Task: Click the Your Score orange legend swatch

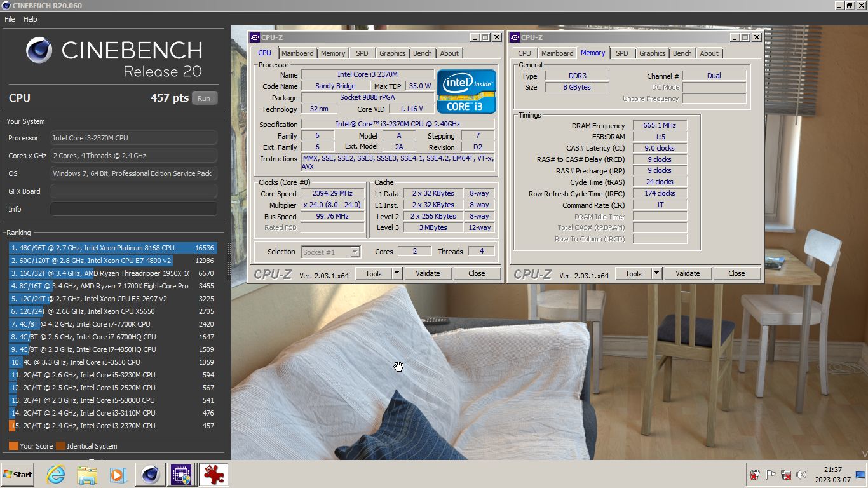Action: [x=13, y=446]
